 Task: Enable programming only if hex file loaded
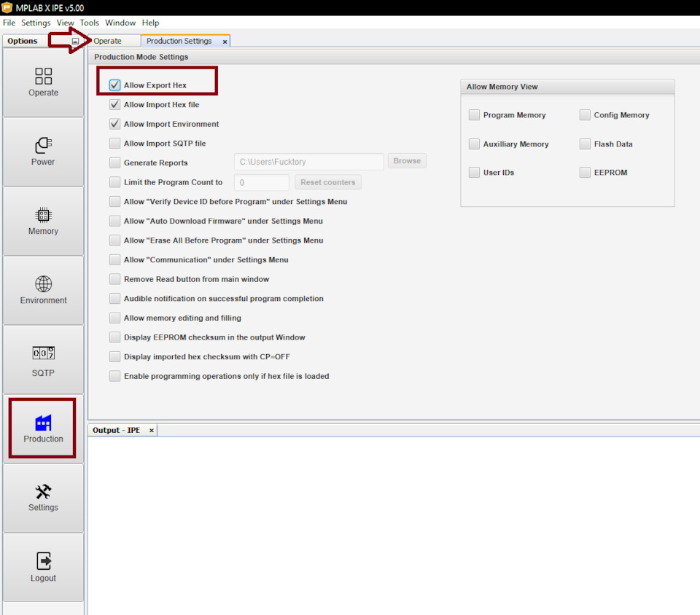[114, 376]
